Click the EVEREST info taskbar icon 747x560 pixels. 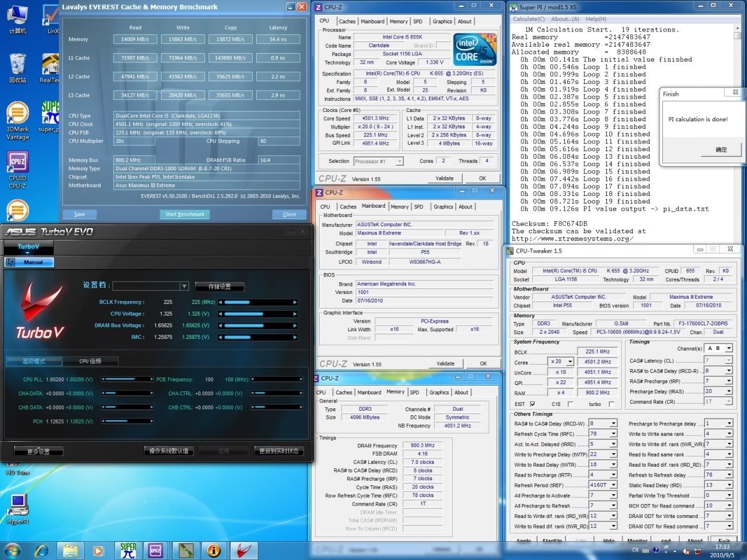(214, 550)
